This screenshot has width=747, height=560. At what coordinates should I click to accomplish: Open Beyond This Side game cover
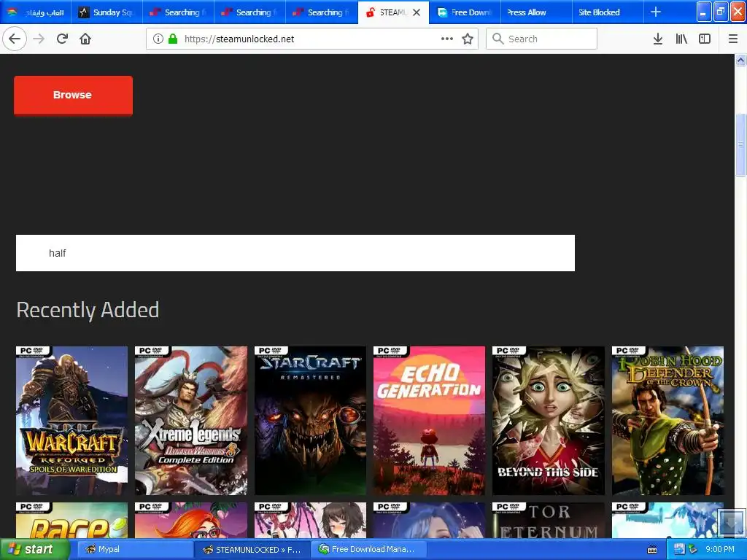[x=549, y=421]
